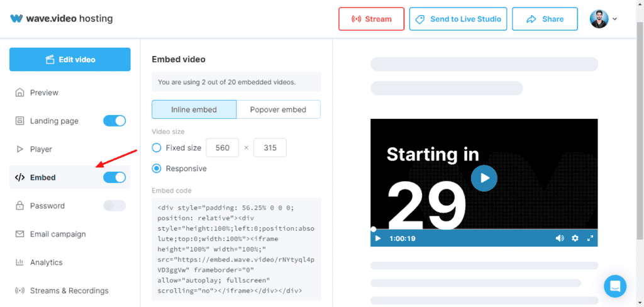This screenshot has height=307, width=644.
Task: Open the Preview menu item
Action: [x=70, y=92]
